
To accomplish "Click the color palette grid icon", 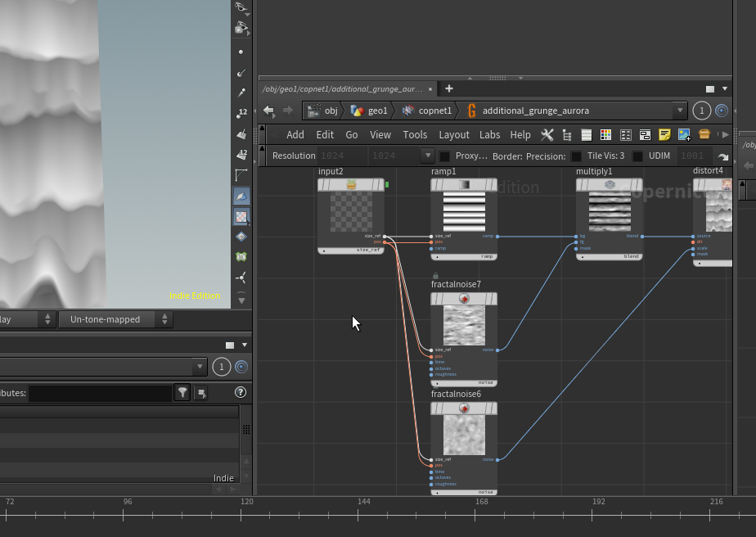I will (605, 135).
